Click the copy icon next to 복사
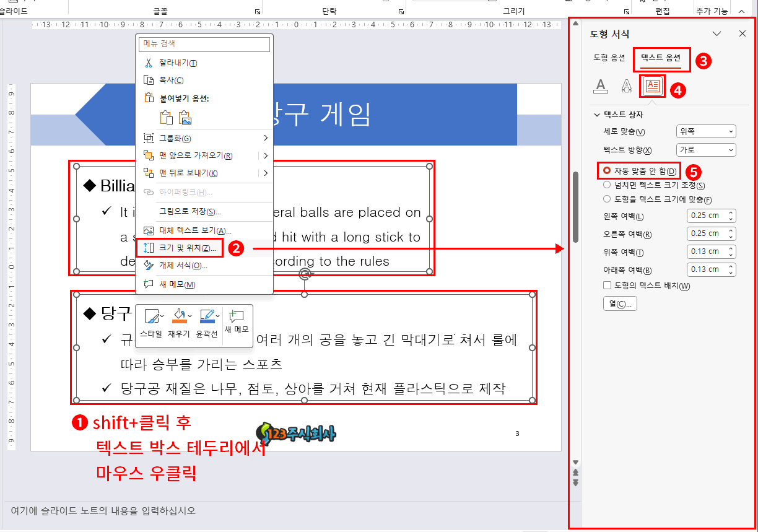758x532 pixels. [x=148, y=80]
